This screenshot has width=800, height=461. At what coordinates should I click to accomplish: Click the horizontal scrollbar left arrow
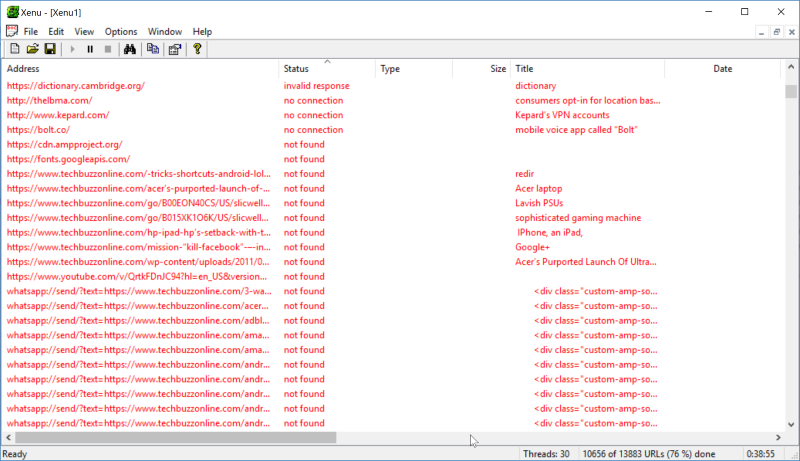(x=8, y=438)
